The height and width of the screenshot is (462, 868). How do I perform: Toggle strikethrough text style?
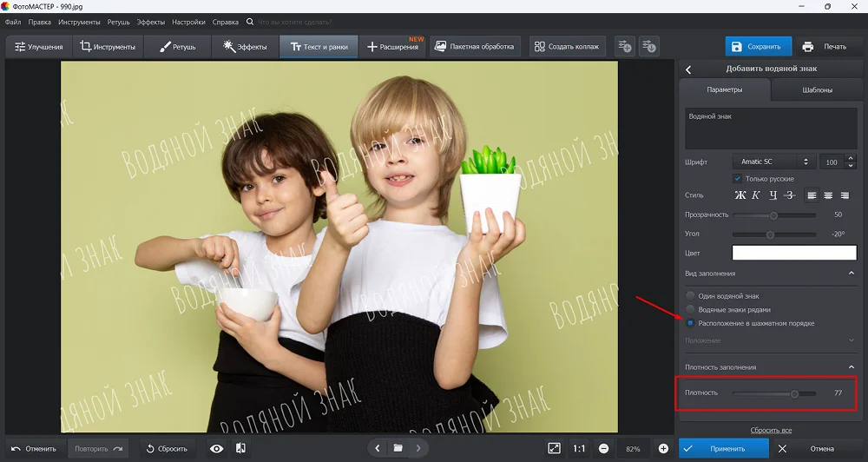point(790,195)
